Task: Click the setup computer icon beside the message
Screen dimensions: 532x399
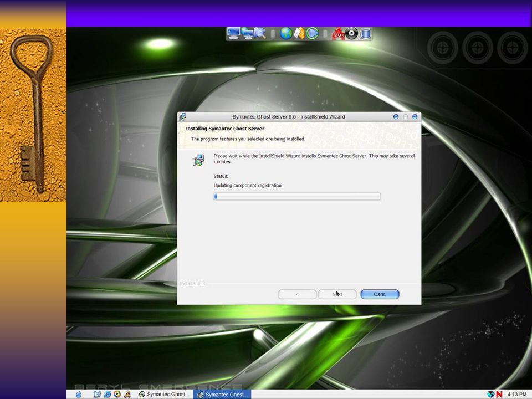Action: (x=198, y=160)
